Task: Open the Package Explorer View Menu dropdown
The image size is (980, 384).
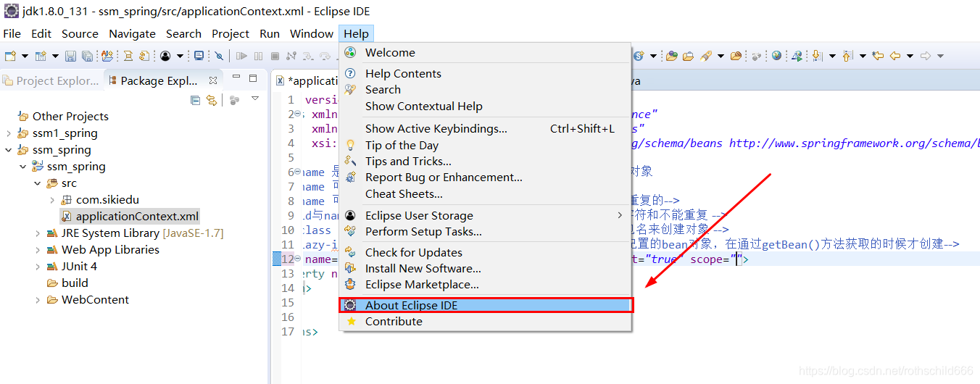Action: 255,99
